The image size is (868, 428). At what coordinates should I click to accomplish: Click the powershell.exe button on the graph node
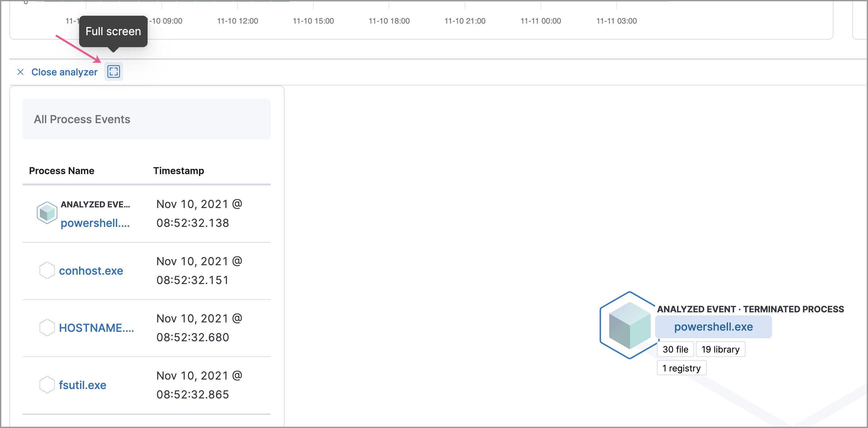pyautogui.click(x=713, y=326)
